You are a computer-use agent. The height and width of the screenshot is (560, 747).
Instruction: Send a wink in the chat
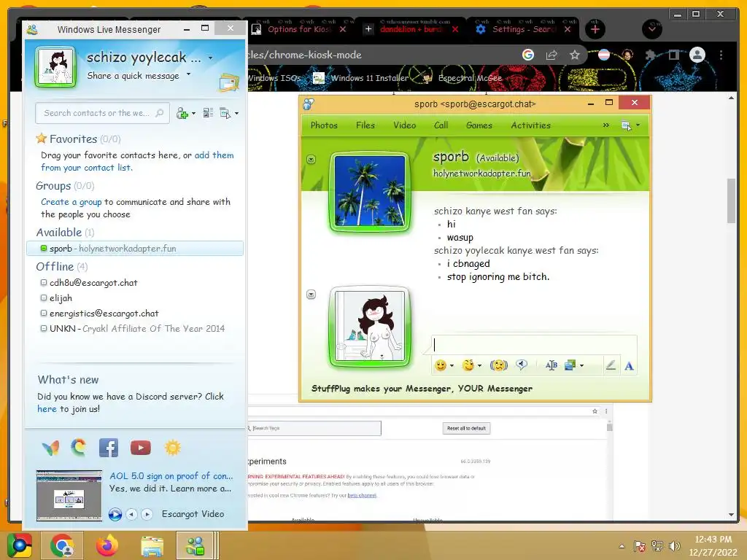pos(469,365)
